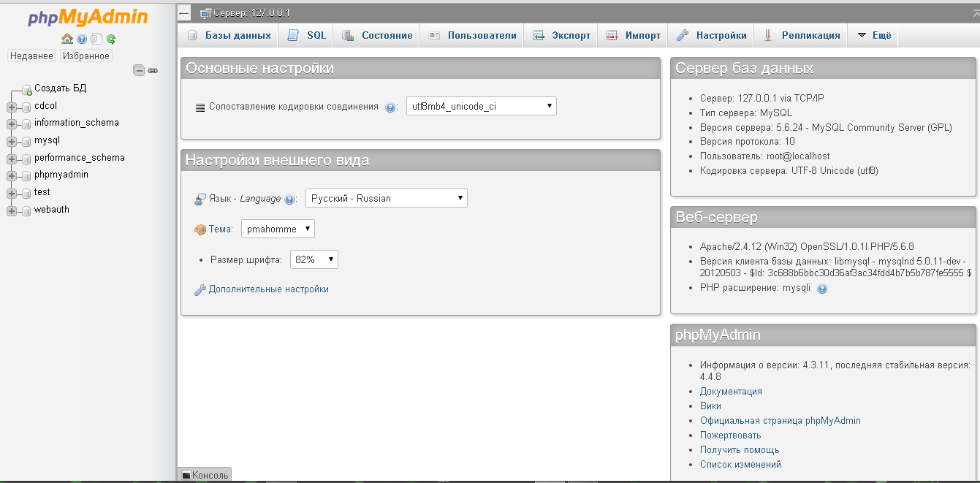The width and height of the screenshot is (980, 483).
Task: Open the Состояние tab
Action: (378, 35)
